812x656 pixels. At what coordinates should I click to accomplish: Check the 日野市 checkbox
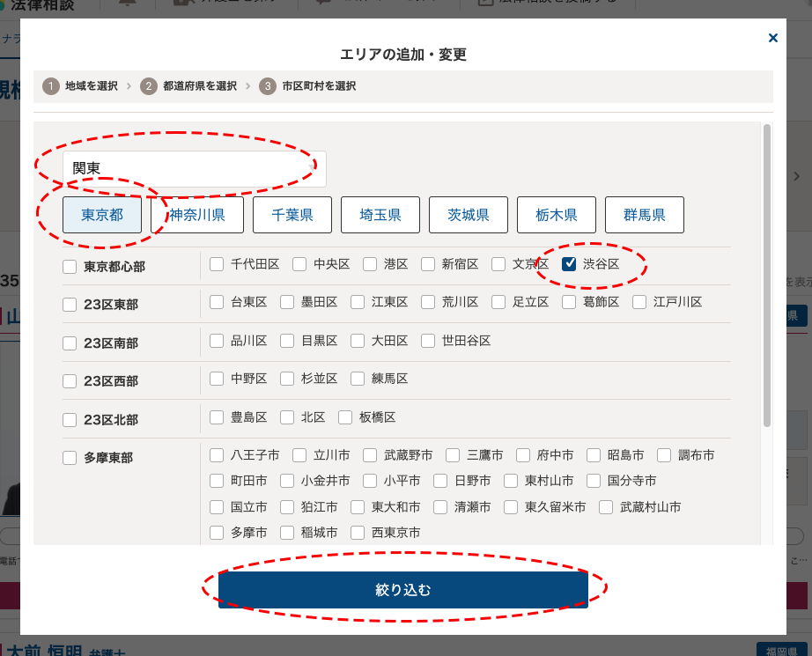coord(440,481)
